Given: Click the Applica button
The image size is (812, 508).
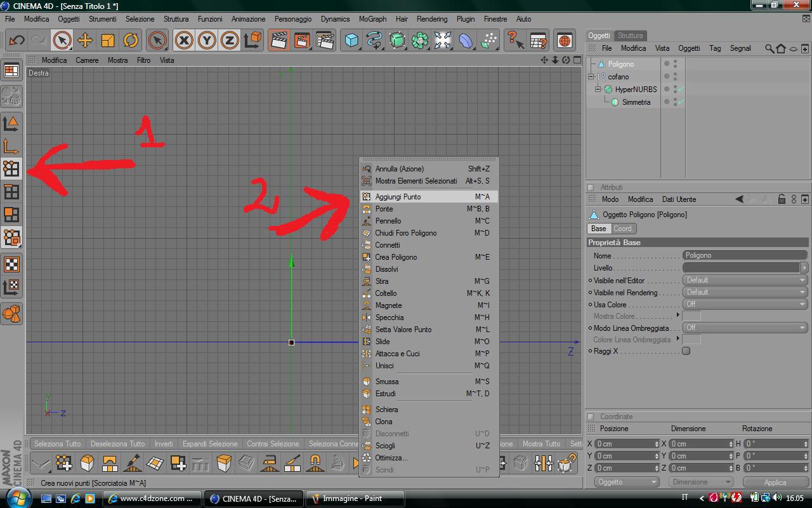Looking at the screenshot, I should coord(775,482).
